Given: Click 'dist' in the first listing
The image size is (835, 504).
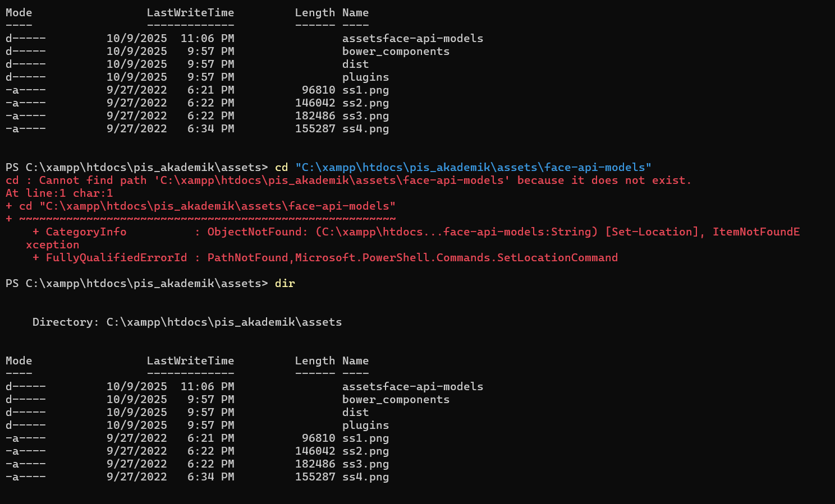Looking at the screenshot, I should [x=356, y=64].
